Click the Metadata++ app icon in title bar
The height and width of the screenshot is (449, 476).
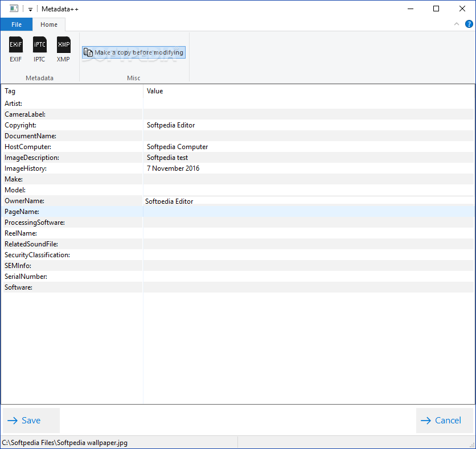14,9
